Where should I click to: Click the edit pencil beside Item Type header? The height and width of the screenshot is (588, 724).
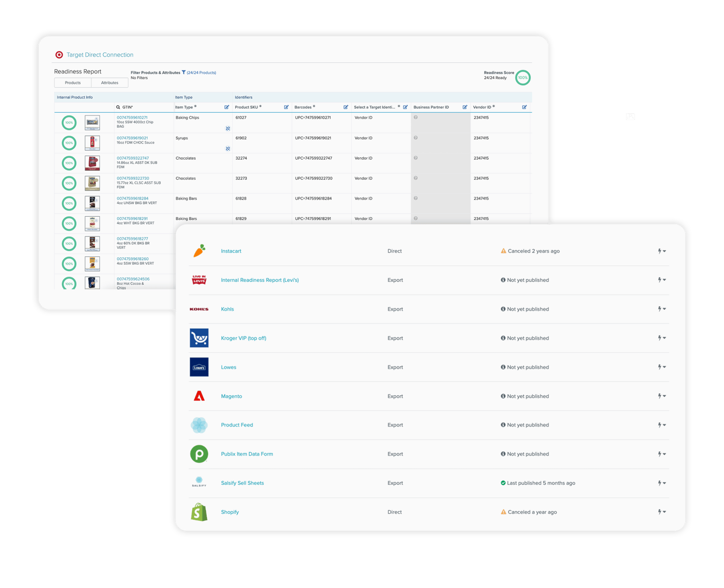coord(227,107)
